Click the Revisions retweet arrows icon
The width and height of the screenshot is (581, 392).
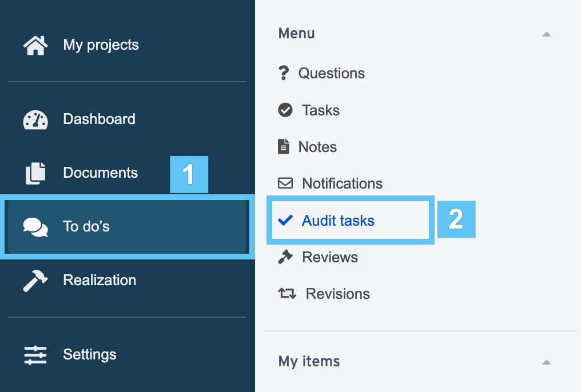[287, 293]
